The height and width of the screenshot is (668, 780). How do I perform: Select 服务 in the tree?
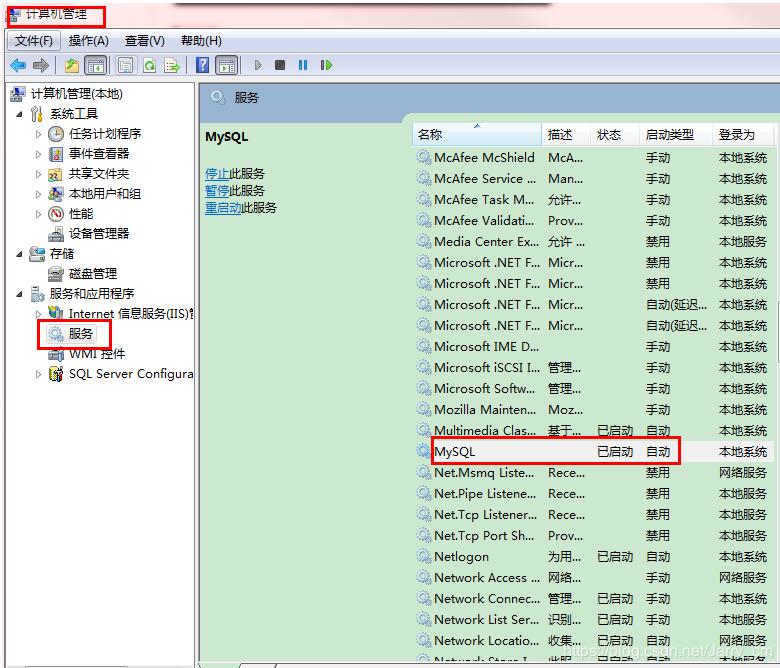[x=81, y=334]
